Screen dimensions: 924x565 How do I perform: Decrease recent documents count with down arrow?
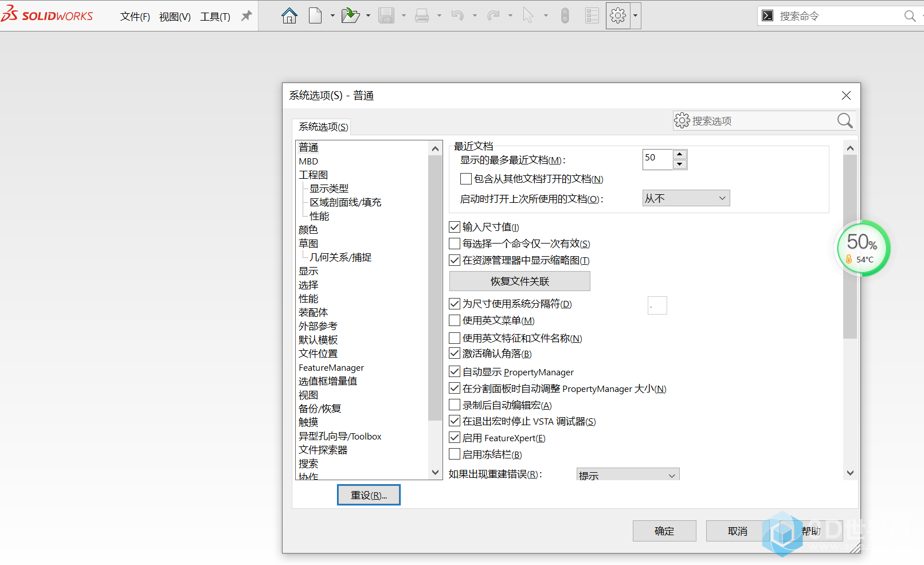(680, 164)
